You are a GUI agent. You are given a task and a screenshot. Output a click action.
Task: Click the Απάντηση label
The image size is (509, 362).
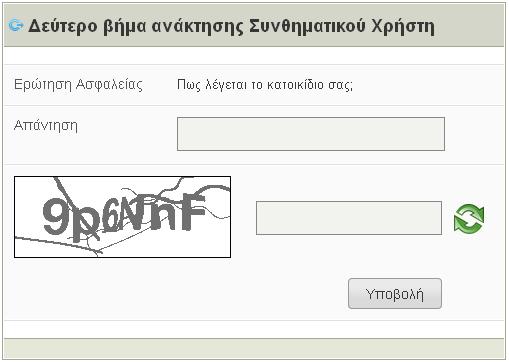[46, 126]
